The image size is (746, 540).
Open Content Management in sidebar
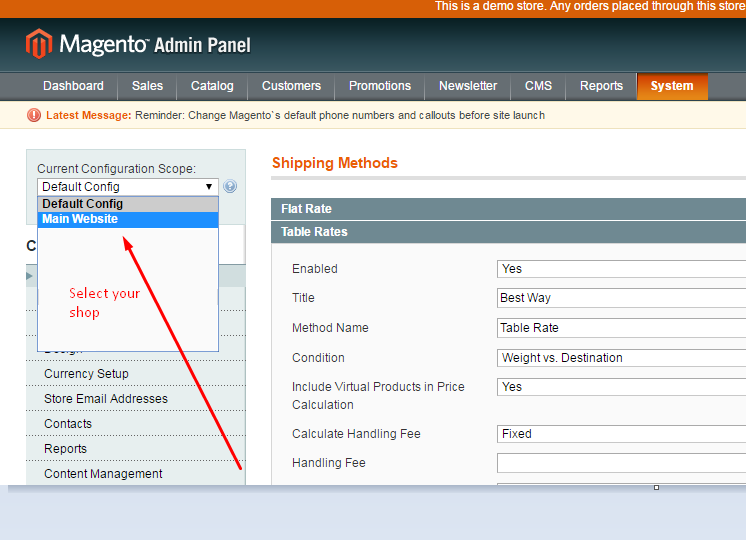pos(136,473)
